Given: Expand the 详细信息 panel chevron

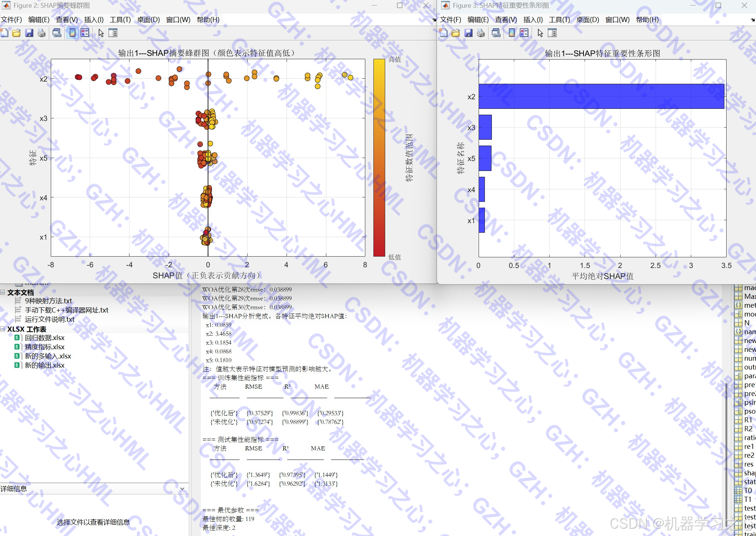Looking at the screenshot, I should point(182,488).
